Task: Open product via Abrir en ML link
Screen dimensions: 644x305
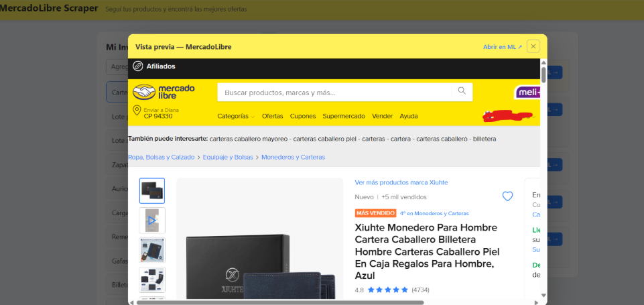Action: [x=503, y=47]
